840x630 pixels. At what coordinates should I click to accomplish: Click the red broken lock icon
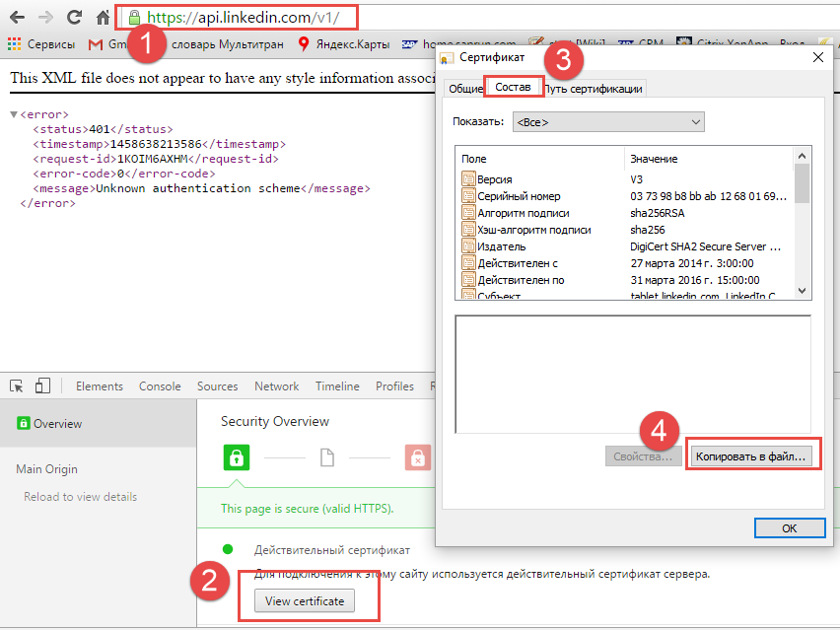(x=418, y=458)
